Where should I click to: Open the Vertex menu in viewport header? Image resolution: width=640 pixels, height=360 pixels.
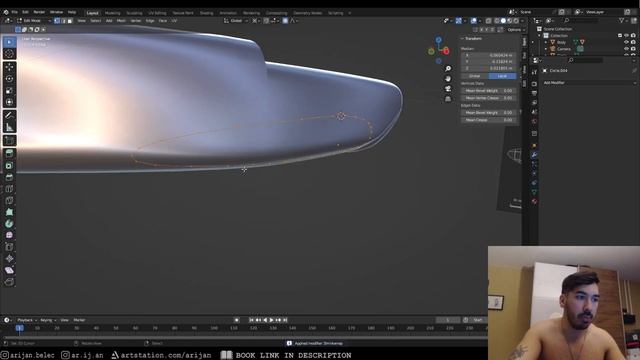coord(136,20)
